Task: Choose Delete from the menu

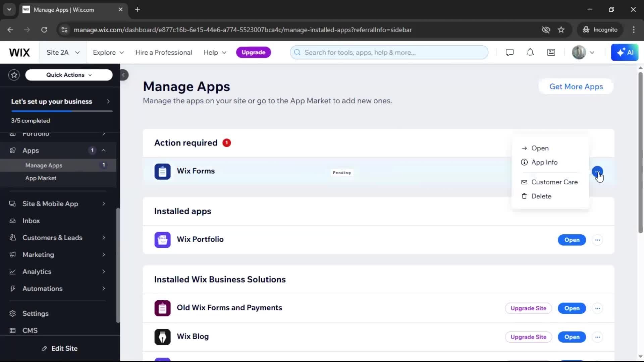Action: coord(550,196)
